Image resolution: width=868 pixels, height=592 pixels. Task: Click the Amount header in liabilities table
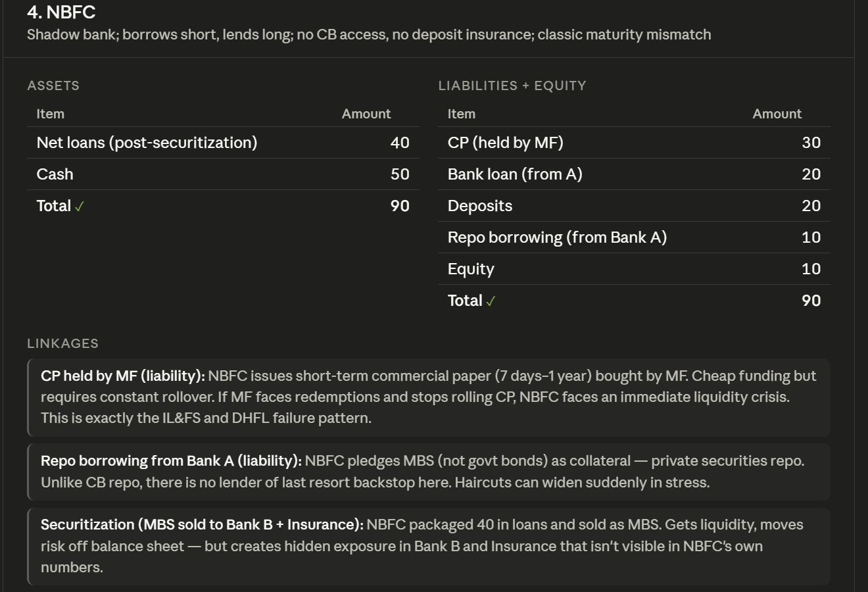click(x=777, y=114)
